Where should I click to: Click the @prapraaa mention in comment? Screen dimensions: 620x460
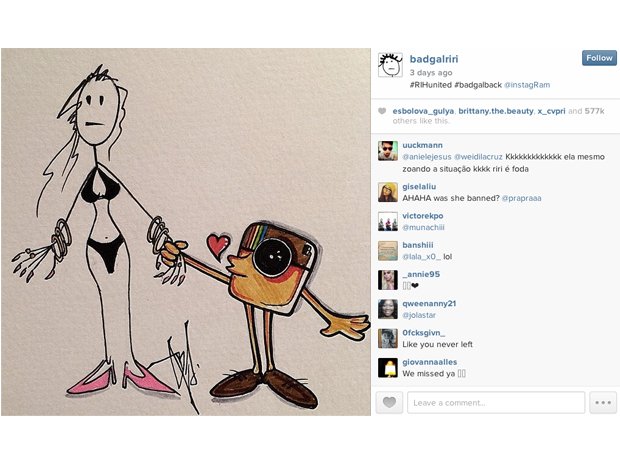(x=522, y=198)
